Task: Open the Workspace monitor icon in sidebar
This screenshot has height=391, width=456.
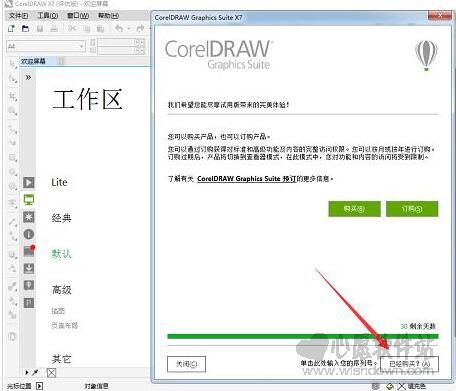Action: point(29,200)
